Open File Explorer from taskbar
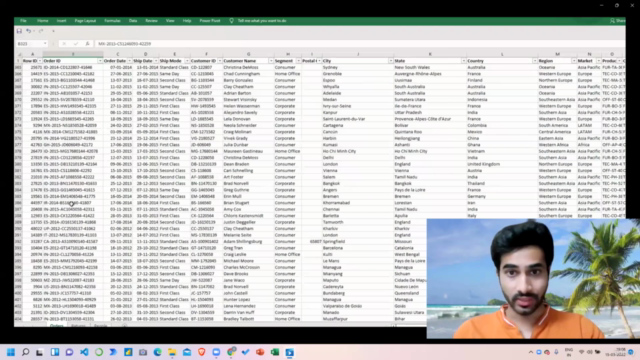The image size is (640, 360). click(x=172, y=352)
